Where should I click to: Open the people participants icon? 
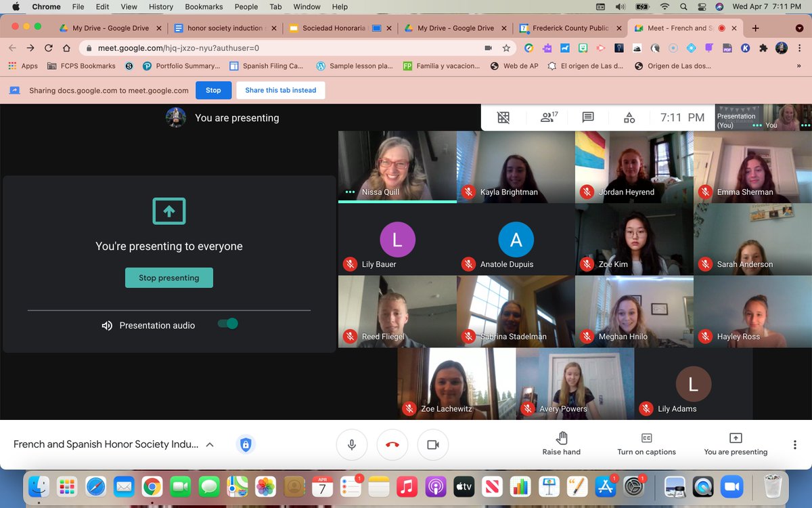point(547,117)
